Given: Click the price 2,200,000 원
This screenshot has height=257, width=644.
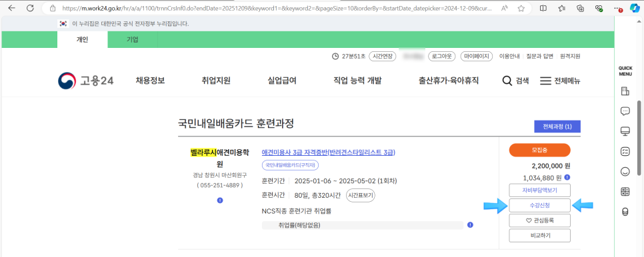Looking at the screenshot, I should point(551,166).
